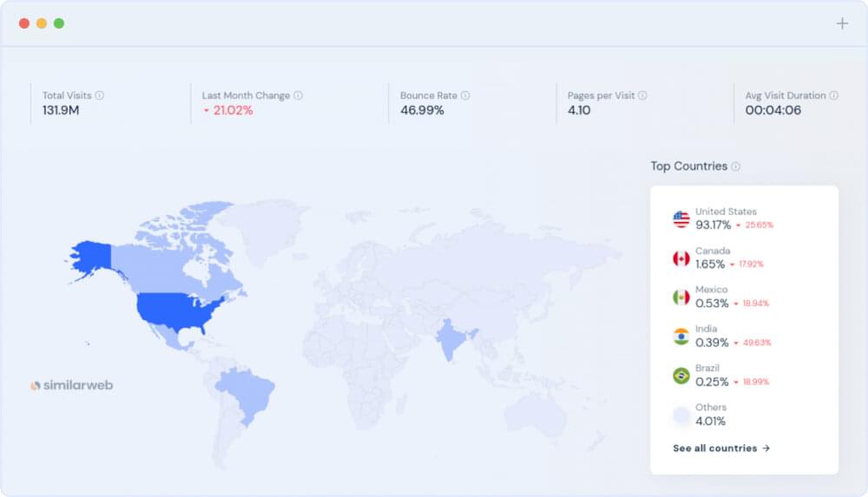Click the info icon beside Total Visits
This screenshot has height=497, width=868.
[100, 95]
